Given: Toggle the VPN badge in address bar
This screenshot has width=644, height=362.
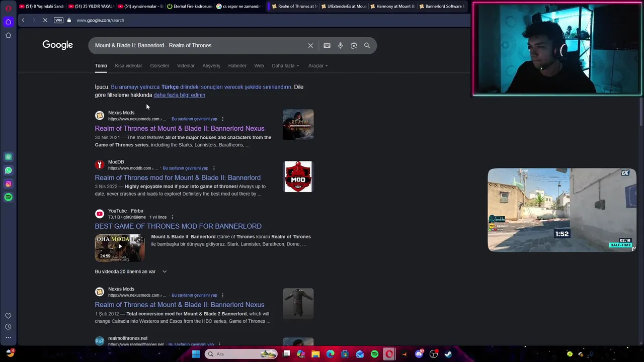Looking at the screenshot, I should pyautogui.click(x=58, y=20).
